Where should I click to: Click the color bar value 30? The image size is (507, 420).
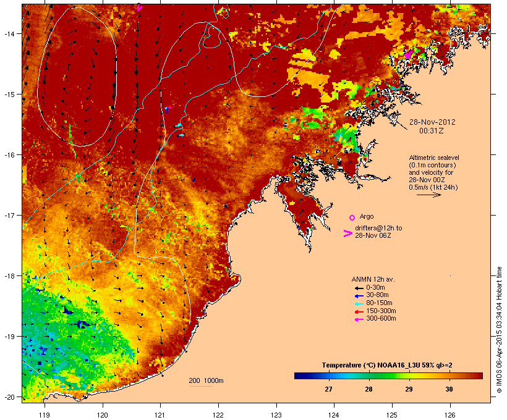click(x=449, y=389)
